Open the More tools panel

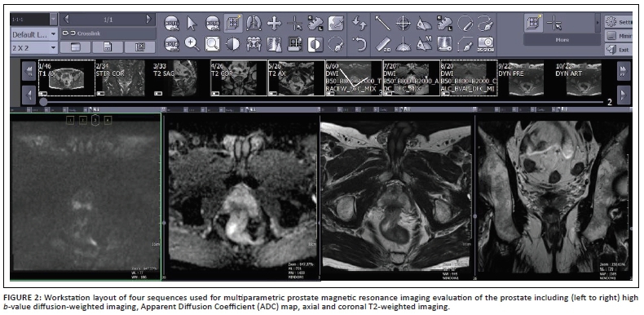(x=562, y=40)
